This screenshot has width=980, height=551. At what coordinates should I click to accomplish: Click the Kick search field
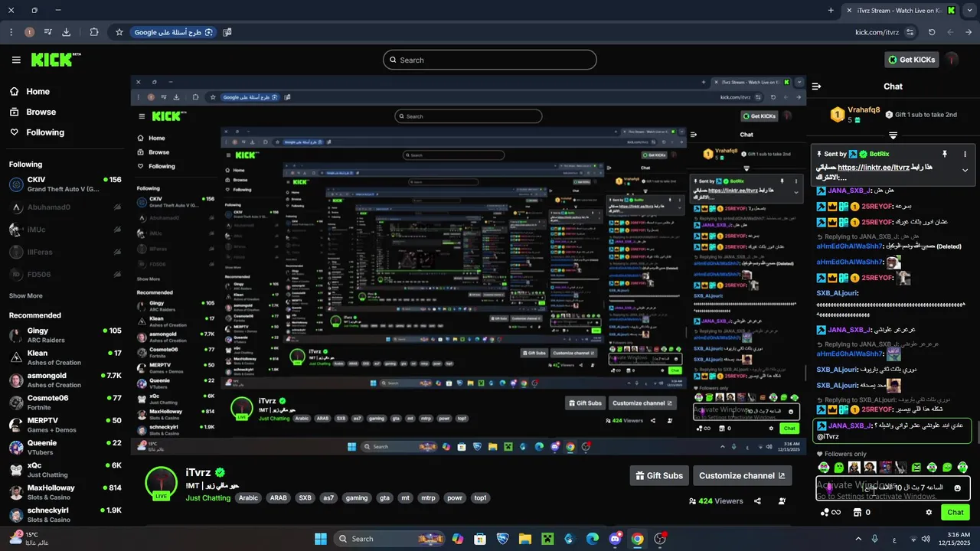[490, 60]
